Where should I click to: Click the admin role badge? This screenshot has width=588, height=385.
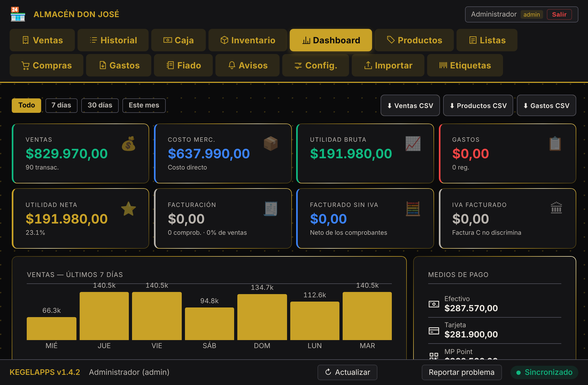pos(532,14)
